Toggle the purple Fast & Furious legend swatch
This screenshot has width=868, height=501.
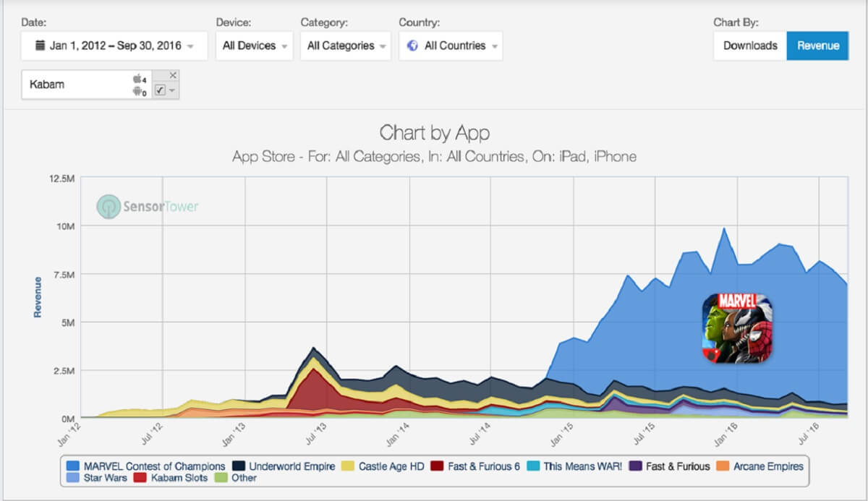[635, 466]
